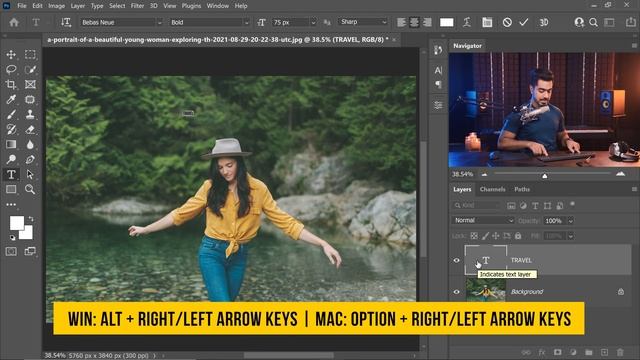
Task: Select the Background layer thumbnail
Action: 486,291
